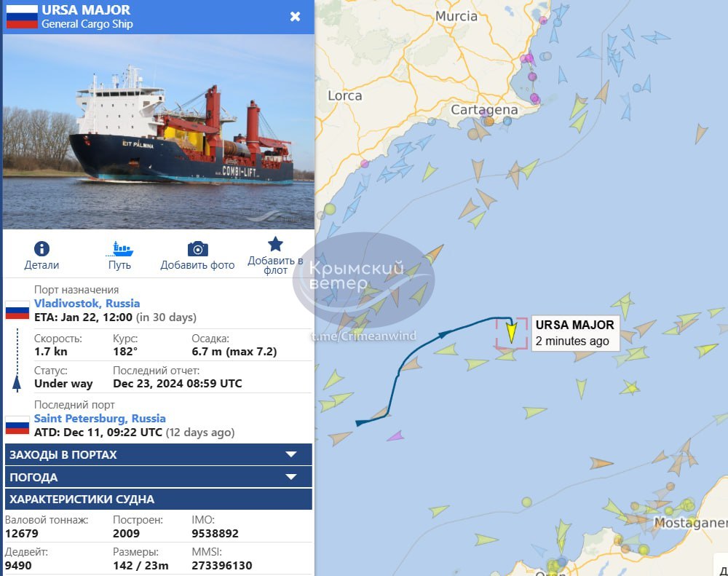Click the Russian flag beside Vladivostok destination
728x576 pixels.
pos(17,310)
